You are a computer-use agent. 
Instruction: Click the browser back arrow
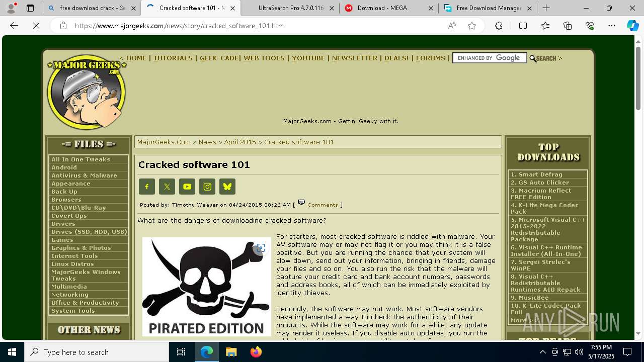coord(14,26)
